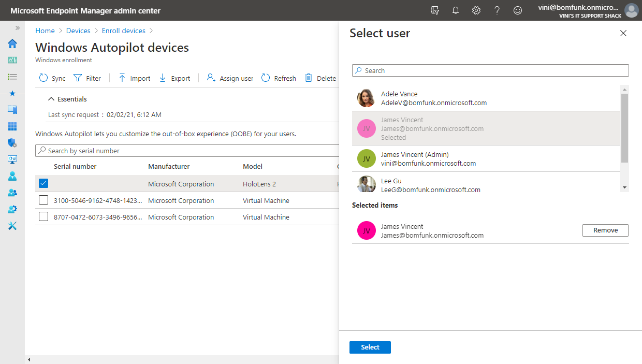Check the device row 8707-0472-6073-3496

(x=43, y=216)
